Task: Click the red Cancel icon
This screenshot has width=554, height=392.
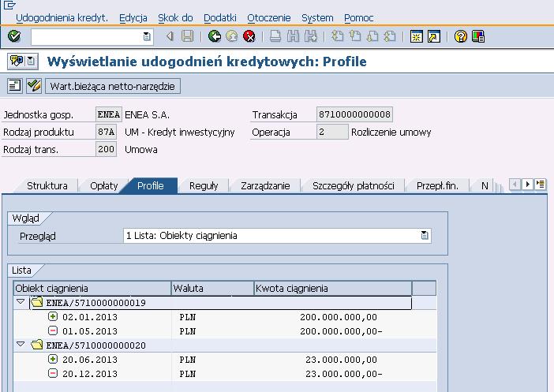Action: coord(249,36)
